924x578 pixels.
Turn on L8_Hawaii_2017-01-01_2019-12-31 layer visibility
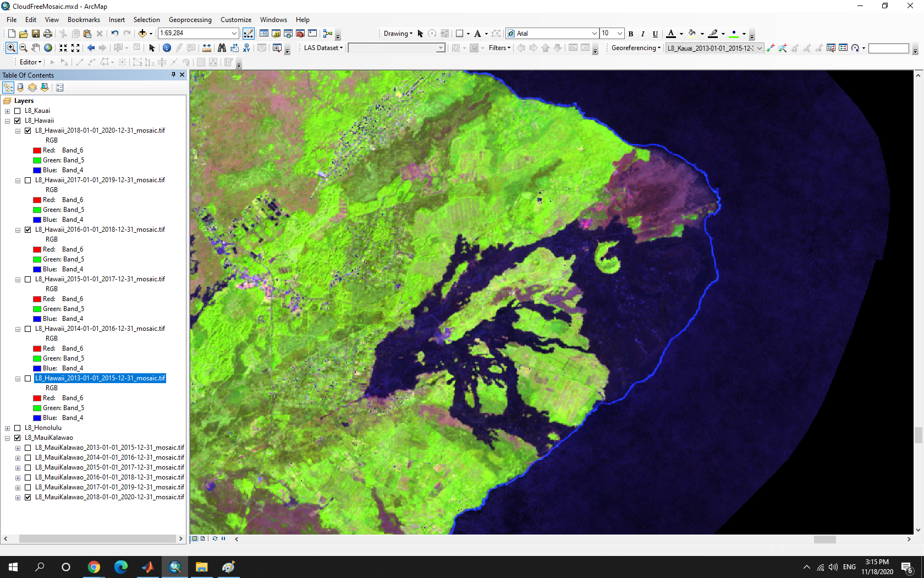[x=28, y=180]
